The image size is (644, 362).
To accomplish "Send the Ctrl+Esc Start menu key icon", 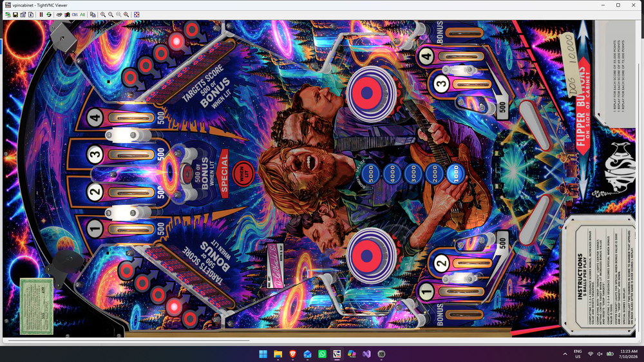I will [67, 14].
